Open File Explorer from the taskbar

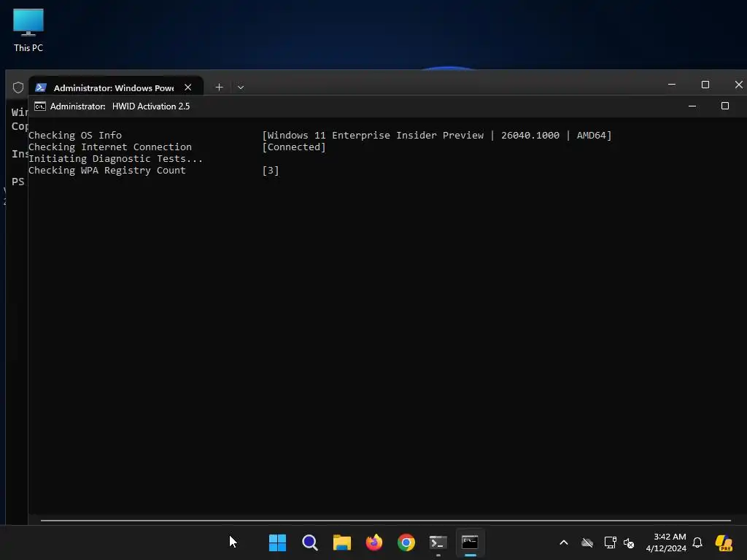click(341, 542)
